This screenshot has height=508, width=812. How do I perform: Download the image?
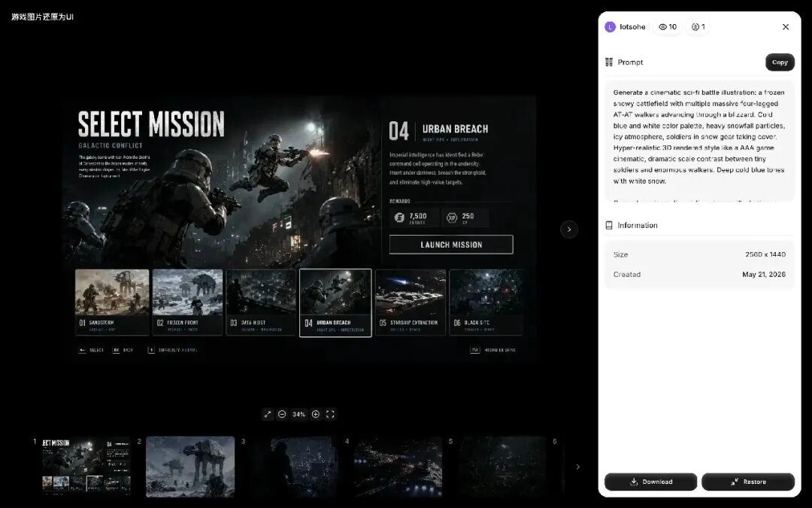651,482
